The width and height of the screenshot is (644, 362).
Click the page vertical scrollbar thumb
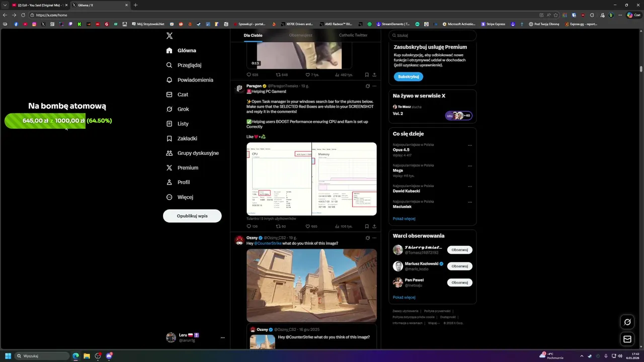pyautogui.click(x=641, y=69)
